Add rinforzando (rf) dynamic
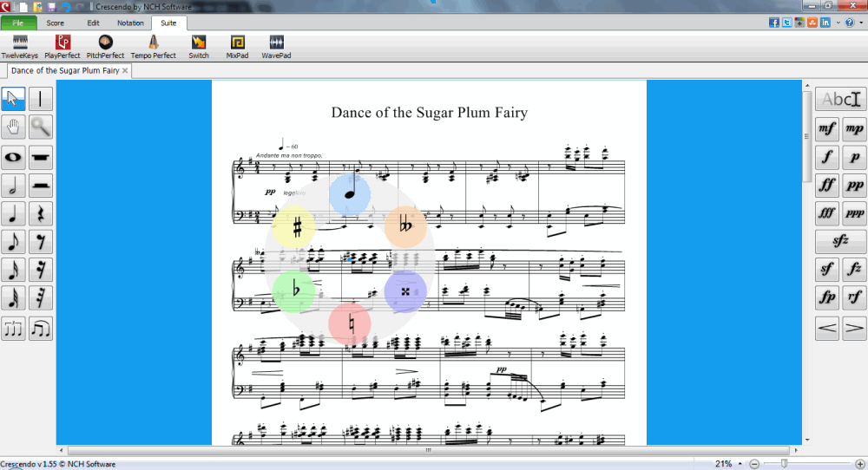Screen dimensions: 868x470 coord(854,297)
